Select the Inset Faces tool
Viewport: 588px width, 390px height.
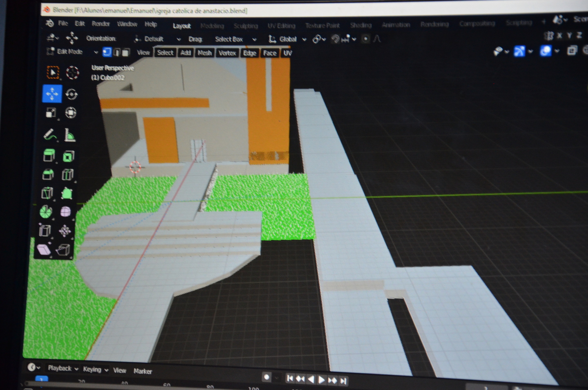point(69,156)
